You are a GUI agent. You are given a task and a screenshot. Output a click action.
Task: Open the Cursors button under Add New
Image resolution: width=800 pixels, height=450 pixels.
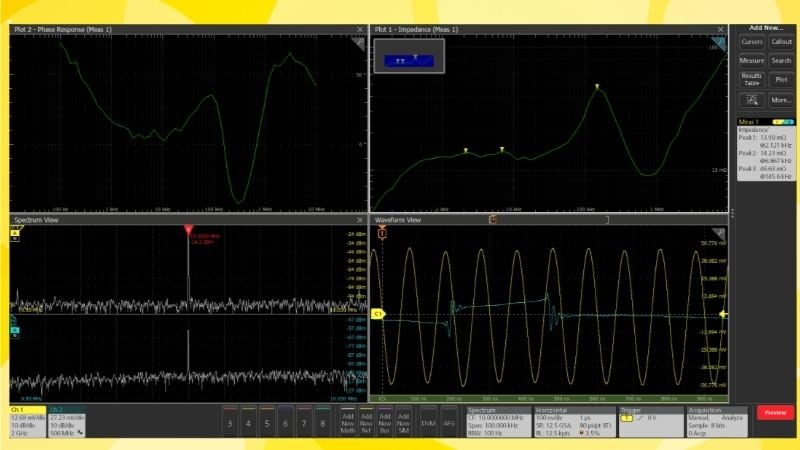pos(752,42)
